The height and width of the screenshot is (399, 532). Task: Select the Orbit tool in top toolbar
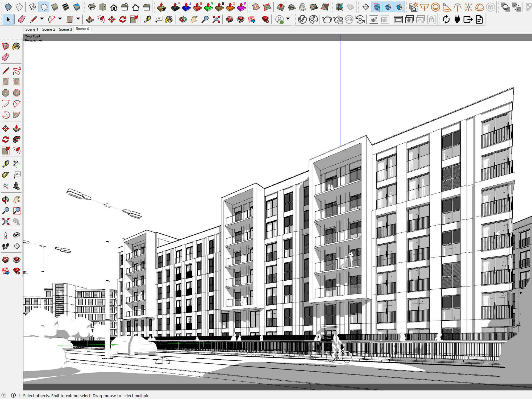183,19
